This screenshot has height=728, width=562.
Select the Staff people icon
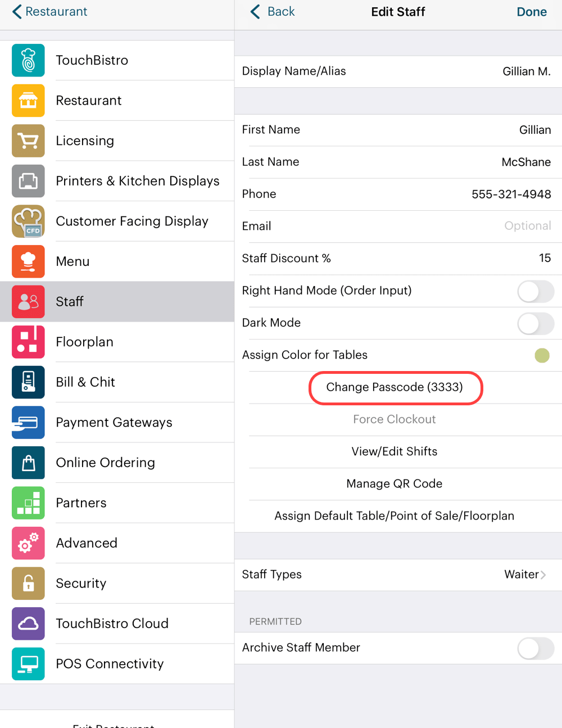pyautogui.click(x=28, y=302)
